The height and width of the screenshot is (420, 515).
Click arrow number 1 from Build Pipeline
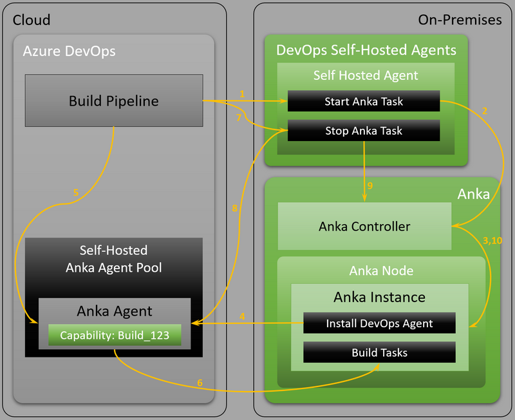242,94
